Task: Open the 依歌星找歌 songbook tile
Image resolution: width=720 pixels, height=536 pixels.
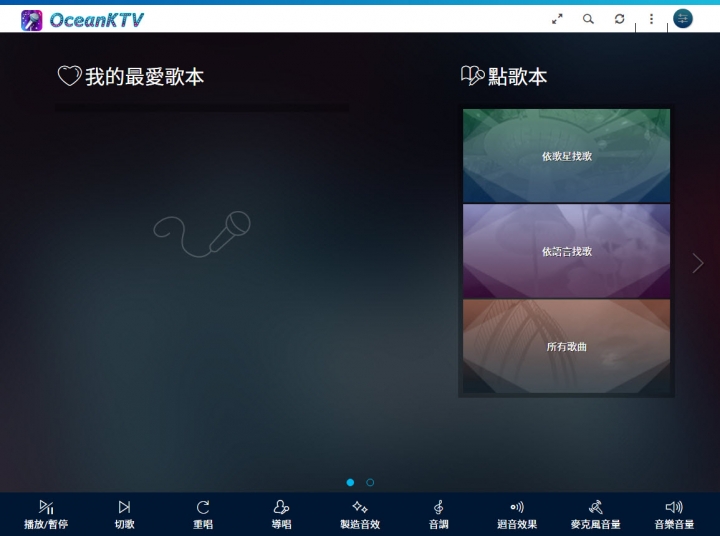Action: coord(566,156)
